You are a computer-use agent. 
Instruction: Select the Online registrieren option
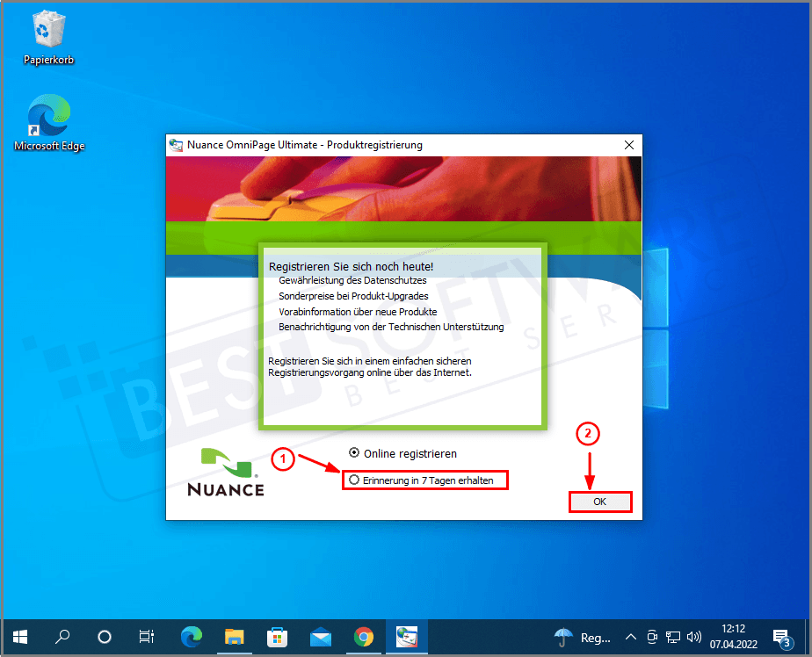354,453
